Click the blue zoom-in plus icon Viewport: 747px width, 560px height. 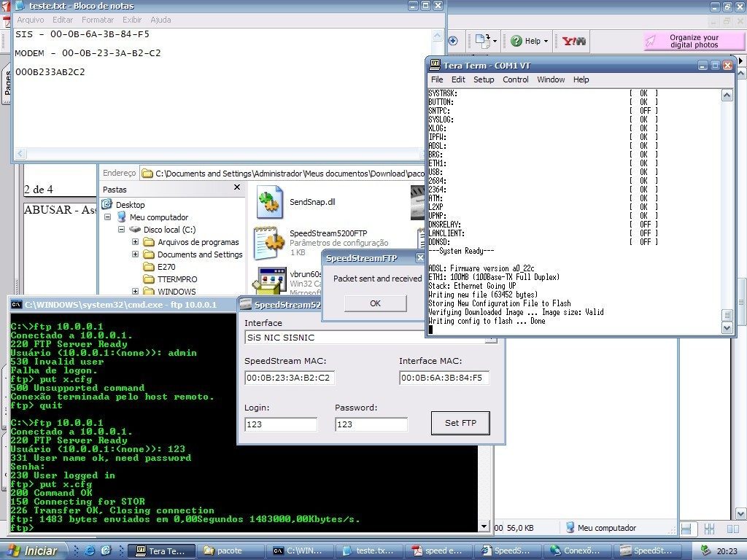(x=453, y=41)
